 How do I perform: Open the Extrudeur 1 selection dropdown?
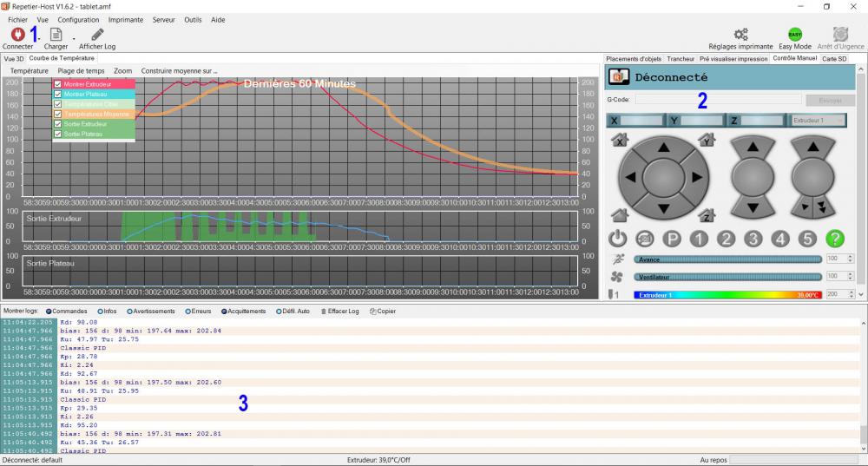[x=818, y=121]
